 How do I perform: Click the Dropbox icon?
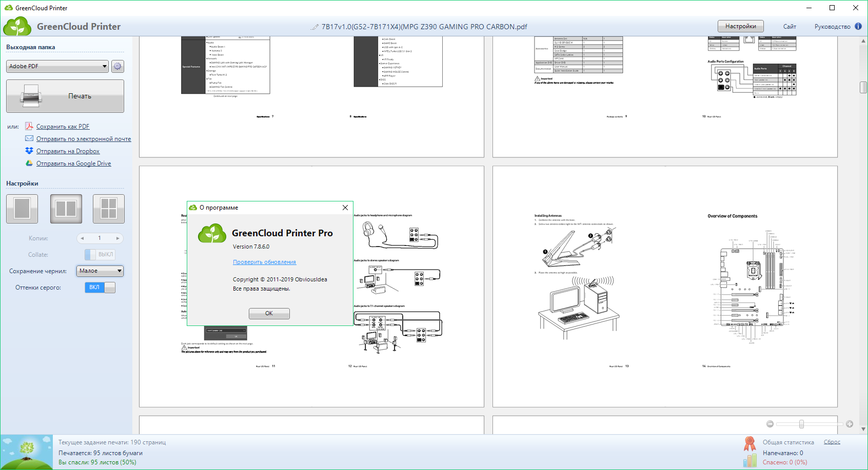click(29, 151)
